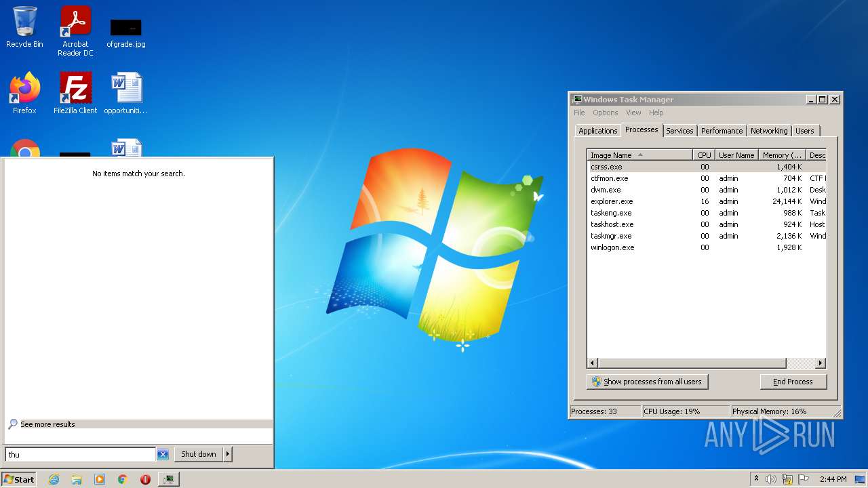Sort by Image Name column header
The width and height of the screenshot is (868, 488).
639,155
